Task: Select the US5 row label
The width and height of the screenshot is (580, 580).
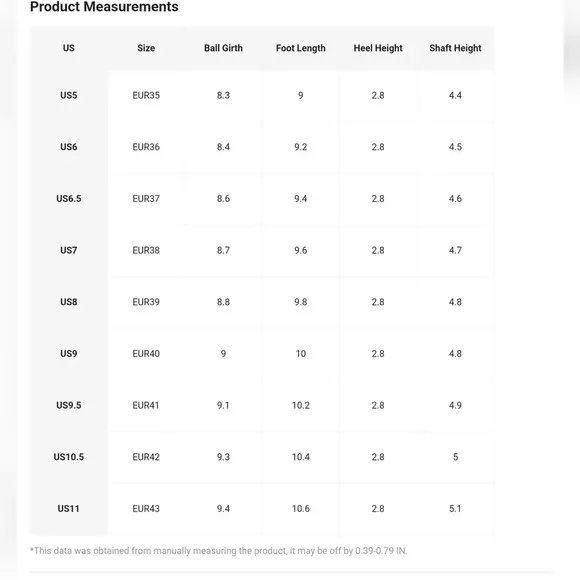Action: 68,95
